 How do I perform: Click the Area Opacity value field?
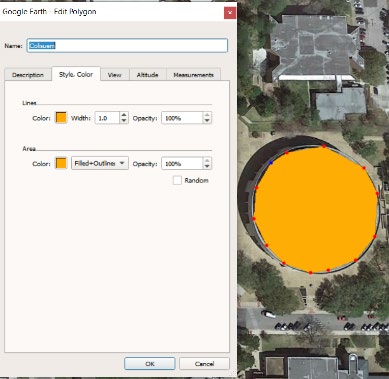(x=182, y=163)
